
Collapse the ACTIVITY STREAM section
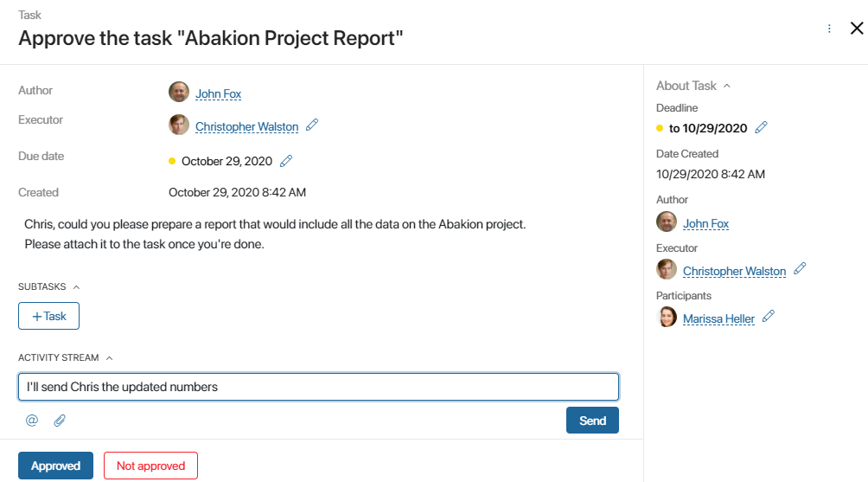[110, 358]
